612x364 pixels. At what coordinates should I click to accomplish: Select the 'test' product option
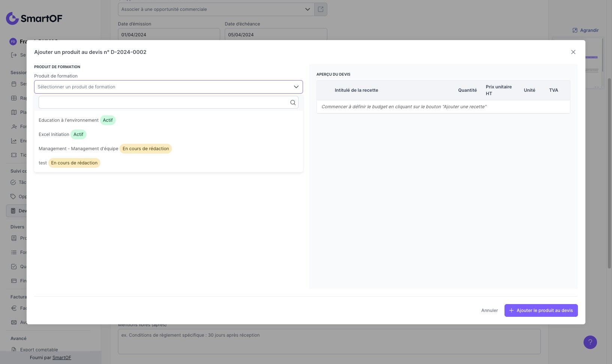point(169,163)
